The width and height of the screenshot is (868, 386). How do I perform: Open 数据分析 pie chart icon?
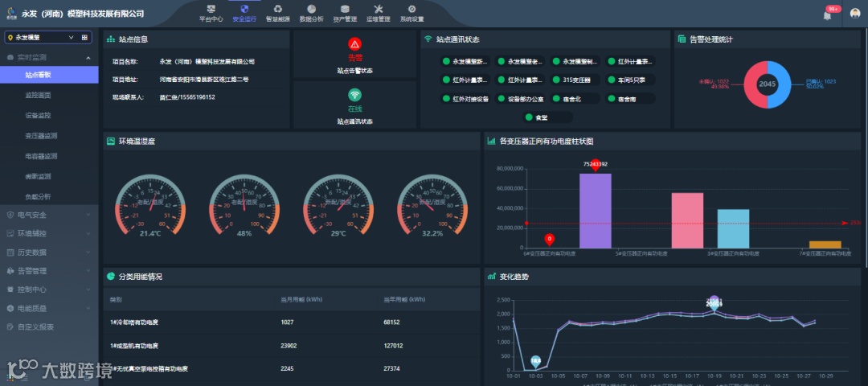312,9
